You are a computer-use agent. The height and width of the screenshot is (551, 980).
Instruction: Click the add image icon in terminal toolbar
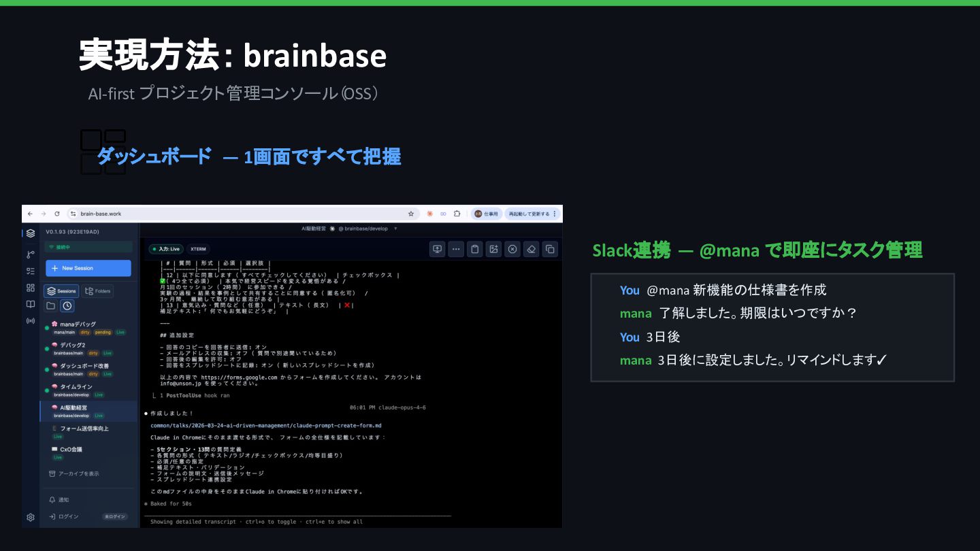click(x=494, y=249)
